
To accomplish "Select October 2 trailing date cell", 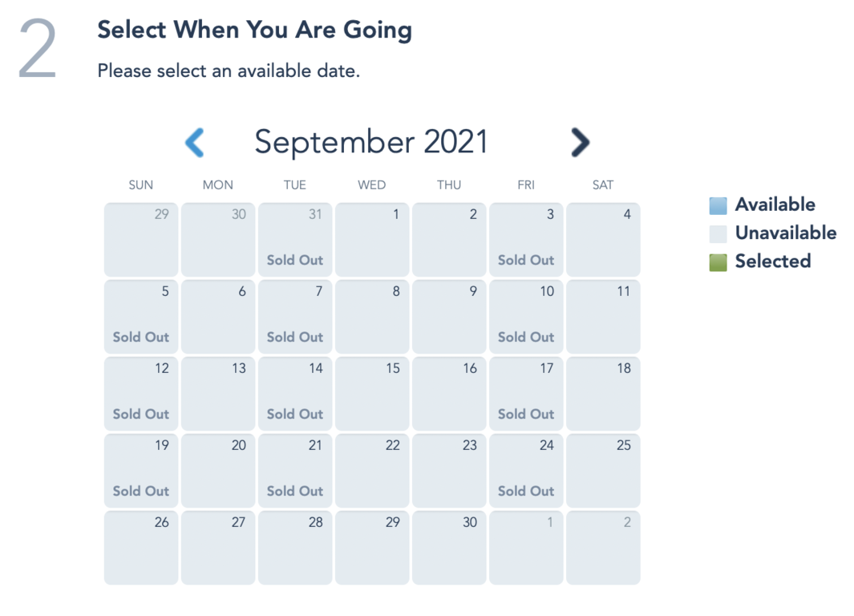I will click(603, 547).
